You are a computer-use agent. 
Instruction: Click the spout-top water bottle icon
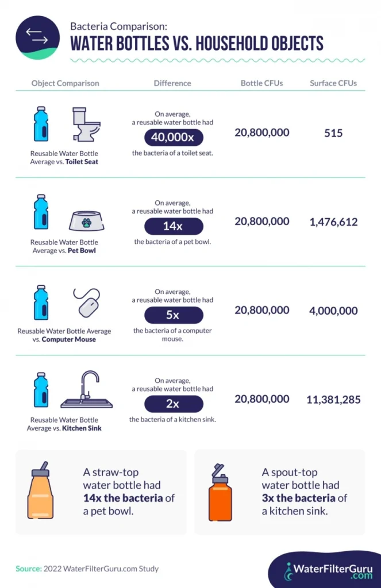[x=221, y=493]
